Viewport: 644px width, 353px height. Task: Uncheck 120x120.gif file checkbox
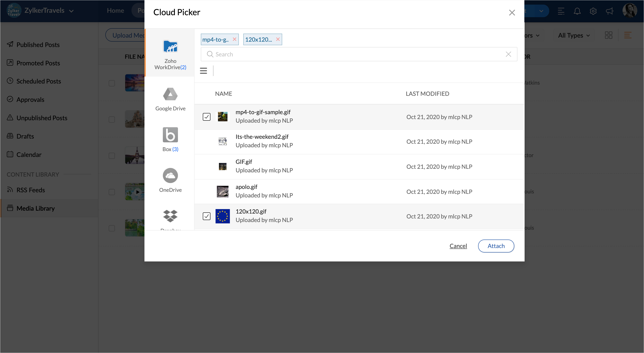pyautogui.click(x=206, y=216)
